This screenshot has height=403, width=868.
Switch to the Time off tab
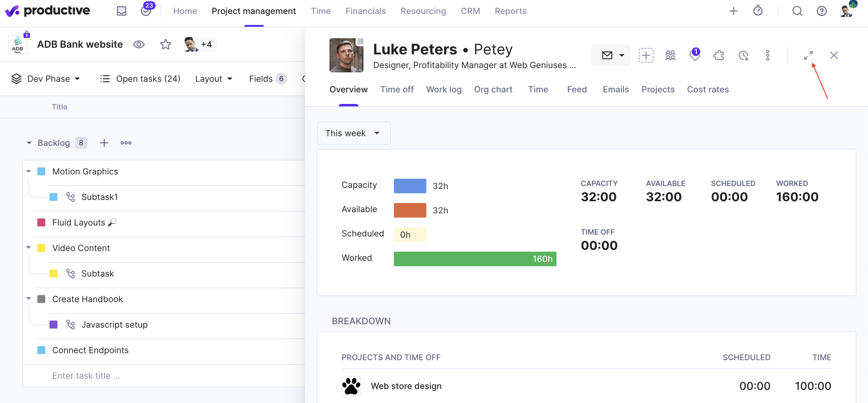pos(397,89)
